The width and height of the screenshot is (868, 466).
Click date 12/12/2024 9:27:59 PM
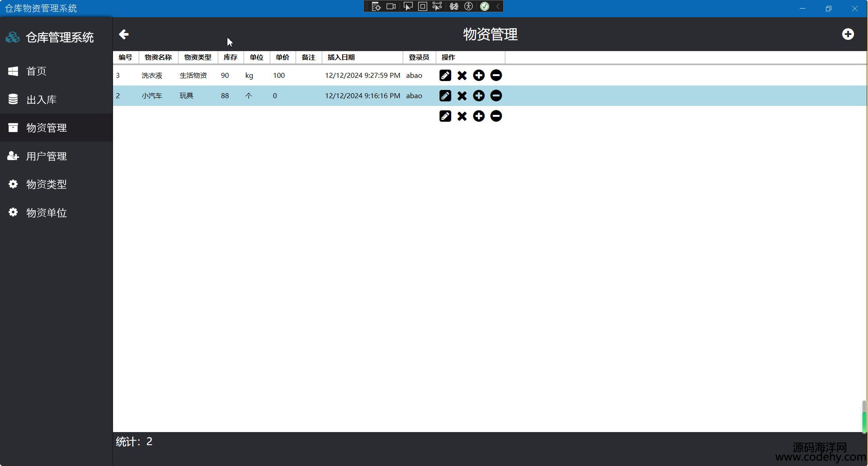coord(363,76)
